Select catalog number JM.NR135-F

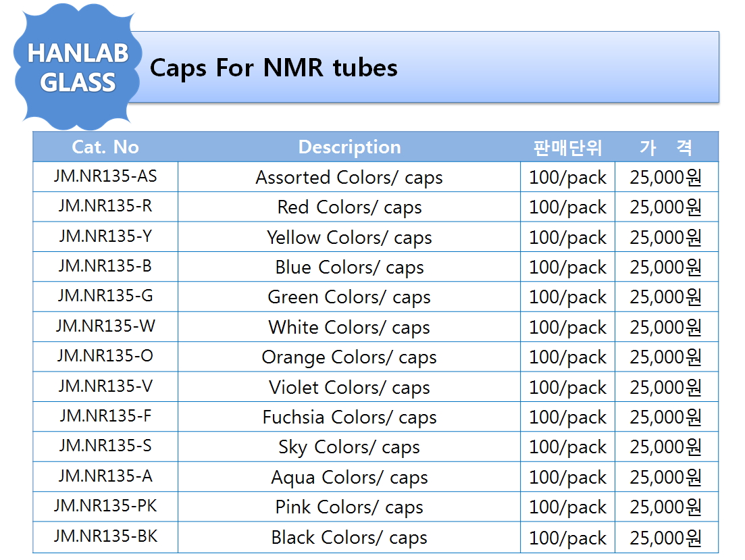pyautogui.click(x=105, y=416)
